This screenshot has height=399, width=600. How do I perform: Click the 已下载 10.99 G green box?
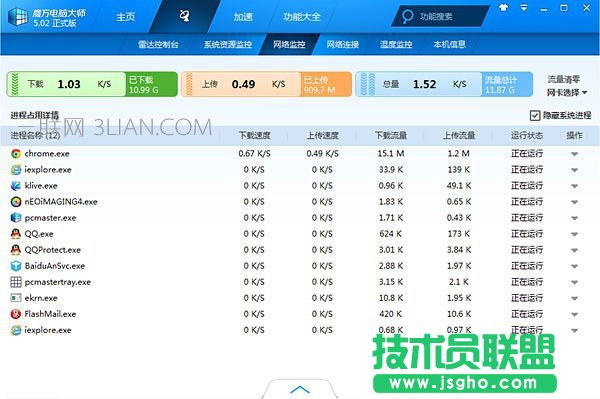(x=152, y=84)
